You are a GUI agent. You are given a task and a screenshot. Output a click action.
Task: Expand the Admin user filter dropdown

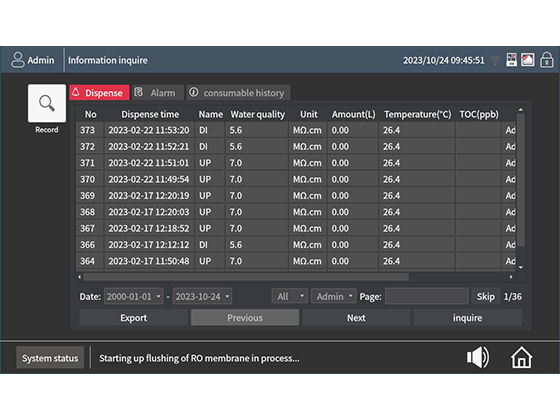(334, 296)
